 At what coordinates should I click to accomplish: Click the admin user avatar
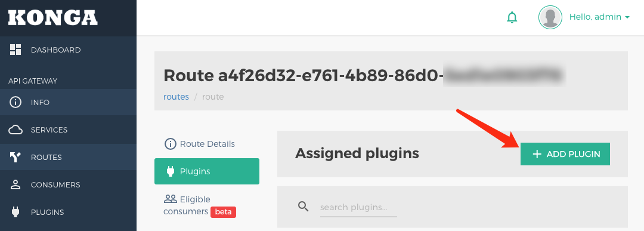tap(550, 17)
